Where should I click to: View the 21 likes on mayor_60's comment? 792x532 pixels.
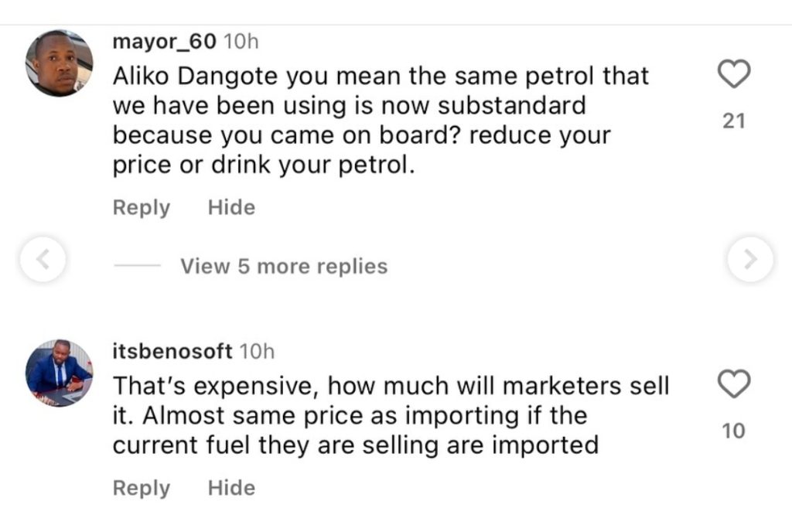tap(733, 121)
